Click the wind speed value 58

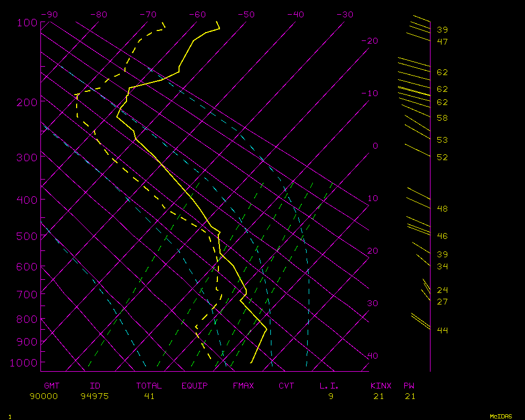click(442, 118)
